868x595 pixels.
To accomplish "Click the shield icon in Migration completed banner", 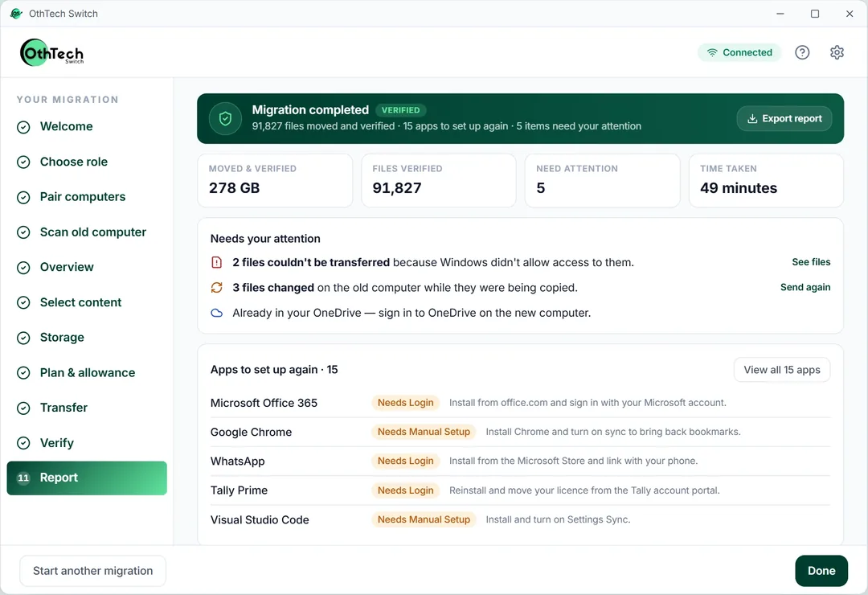I will click(x=225, y=118).
